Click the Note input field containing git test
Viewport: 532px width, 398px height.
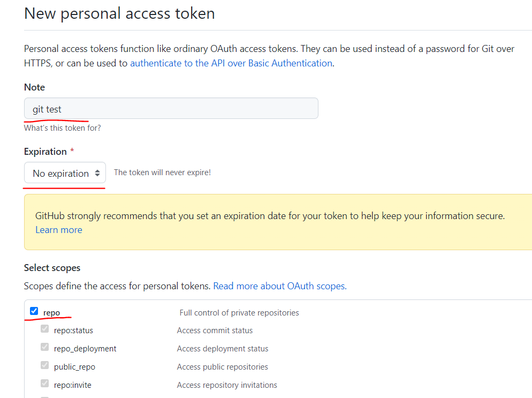171,108
